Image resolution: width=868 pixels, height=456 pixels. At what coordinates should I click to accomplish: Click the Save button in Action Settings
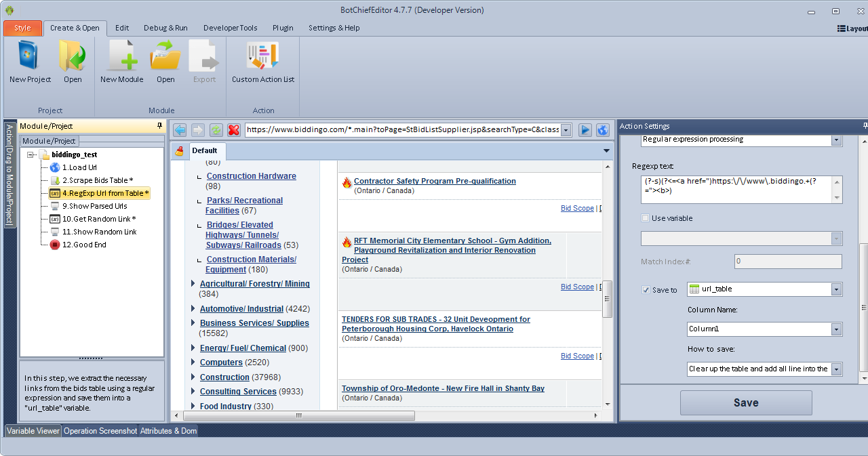coord(745,402)
